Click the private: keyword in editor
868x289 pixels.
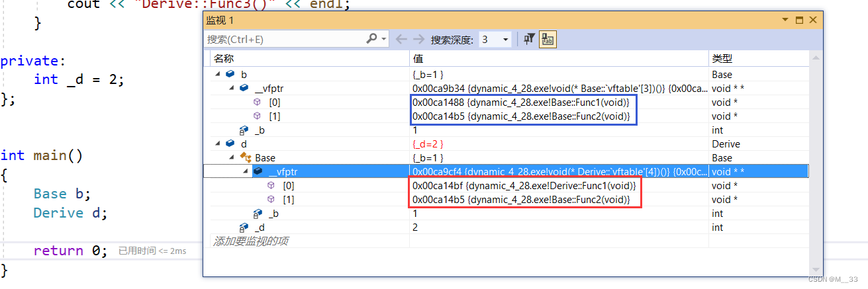pyautogui.click(x=33, y=61)
